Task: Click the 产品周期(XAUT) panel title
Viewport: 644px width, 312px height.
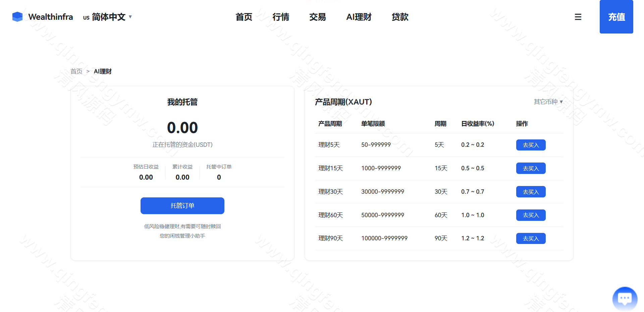Action: coord(343,102)
